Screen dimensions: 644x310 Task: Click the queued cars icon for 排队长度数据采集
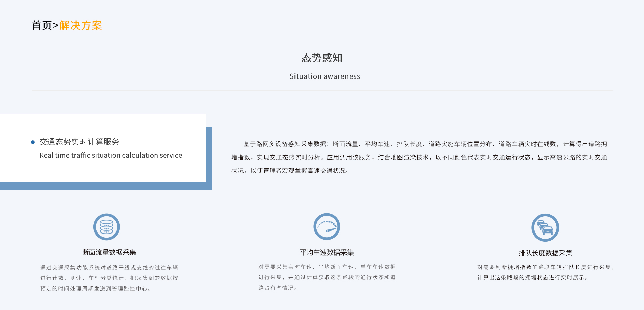(545, 227)
